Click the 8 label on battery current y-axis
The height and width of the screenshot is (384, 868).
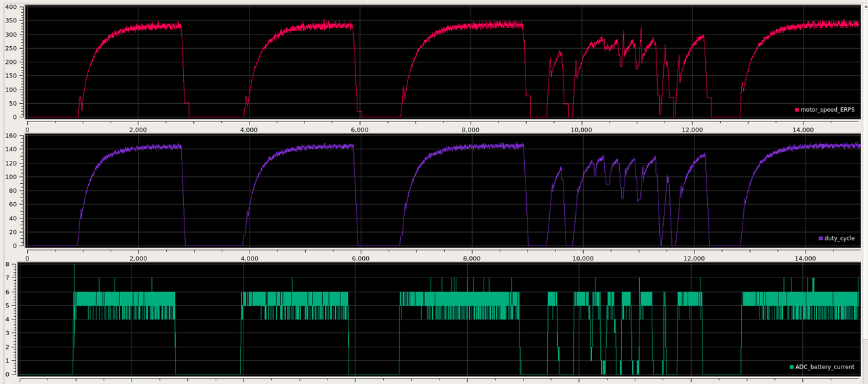(7, 265)
